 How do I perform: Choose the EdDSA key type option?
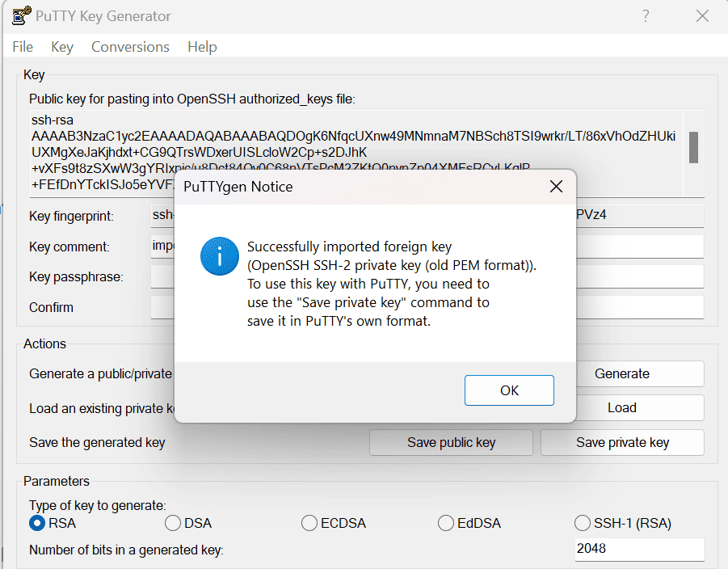446,523
